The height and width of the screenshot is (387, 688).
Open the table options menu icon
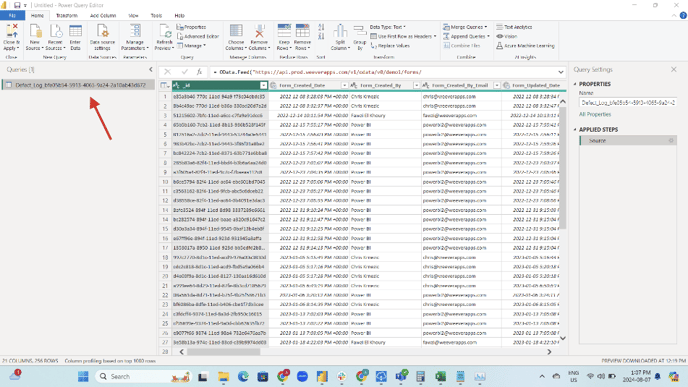coord(165,85)
